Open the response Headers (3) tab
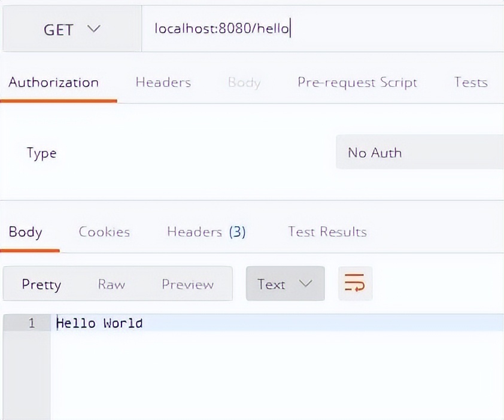Image resolution: width=504 pixels, height=420 pixels. pos(206,232)
